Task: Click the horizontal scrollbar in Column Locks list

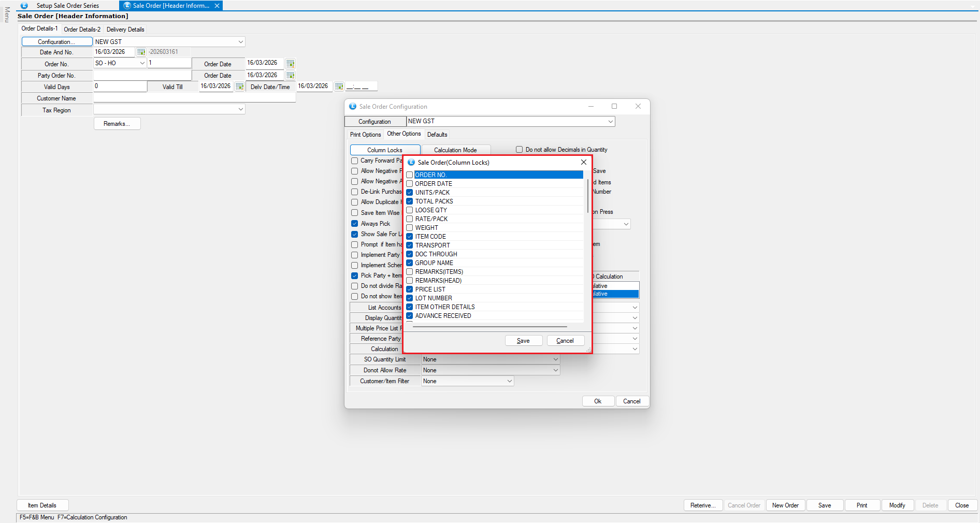Action: coord(489,327)
